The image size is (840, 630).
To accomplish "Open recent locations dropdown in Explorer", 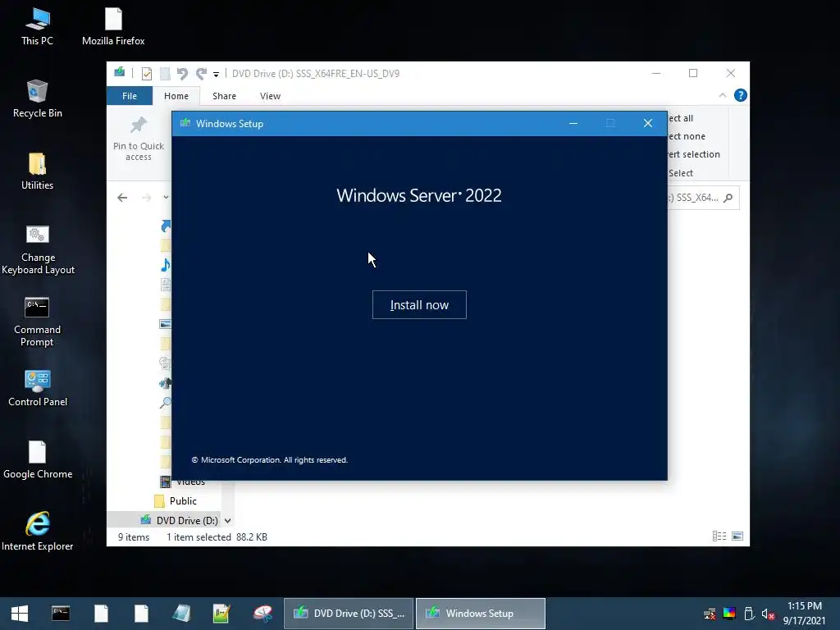I will tap(166, 198).
